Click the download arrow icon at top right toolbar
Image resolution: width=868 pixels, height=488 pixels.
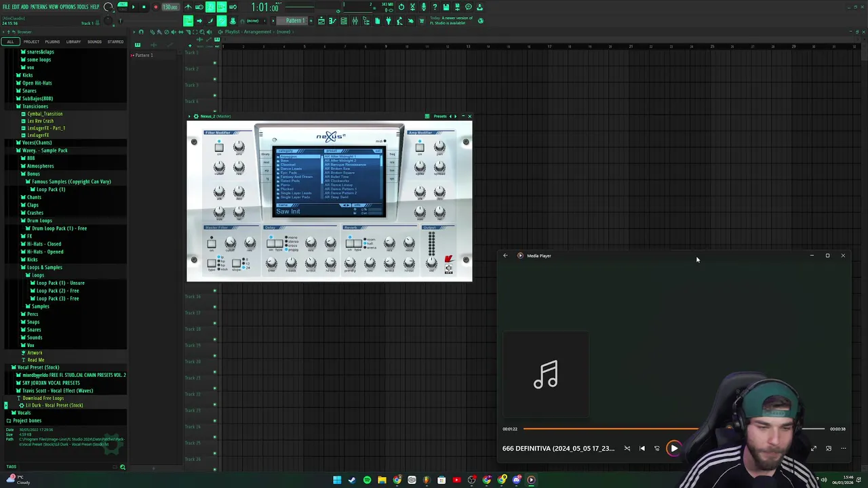479,7
